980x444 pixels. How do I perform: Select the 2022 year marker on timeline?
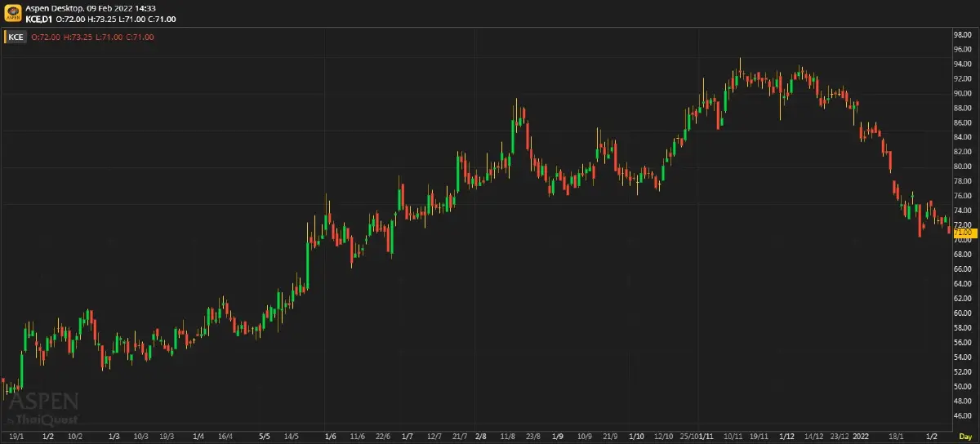(x=862, y=437)
